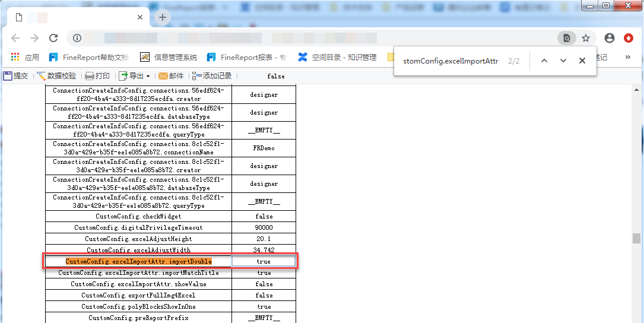The image size is (644, 323).
Task: Select the importDouble value cell true
Action: (264, 261)
